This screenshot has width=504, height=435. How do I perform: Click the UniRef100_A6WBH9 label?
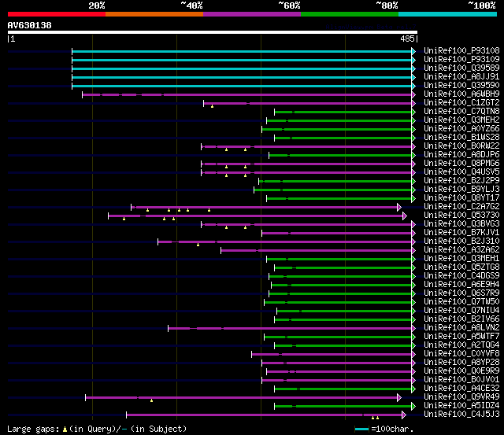tap(461, 94)
